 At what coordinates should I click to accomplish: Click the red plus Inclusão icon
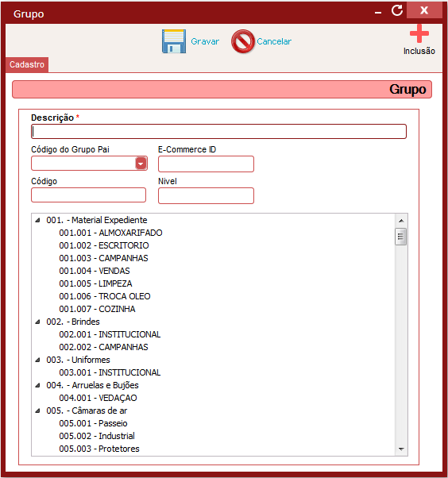419,33
